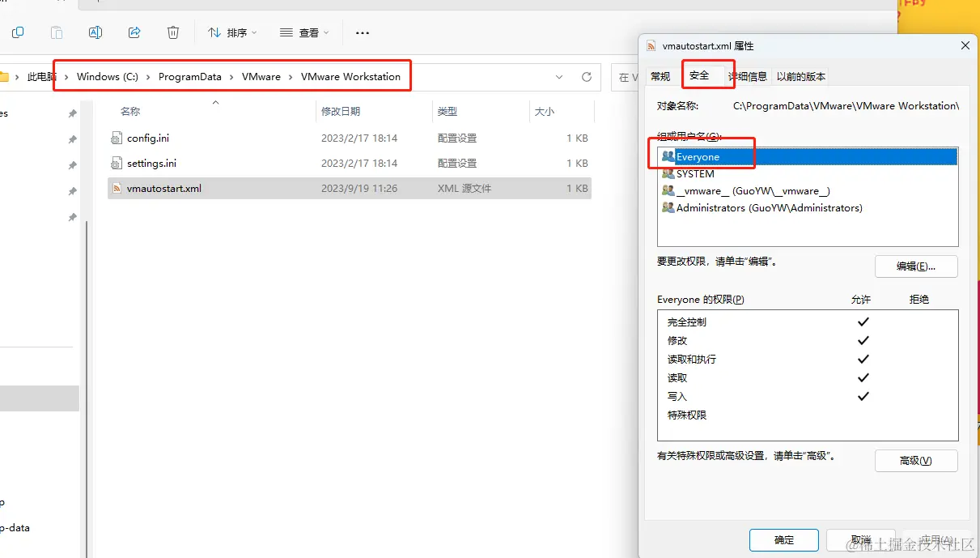Viewport: 980px width, 558px height.
Task: Select Everyone in the user list
Action: pos(808,156)
